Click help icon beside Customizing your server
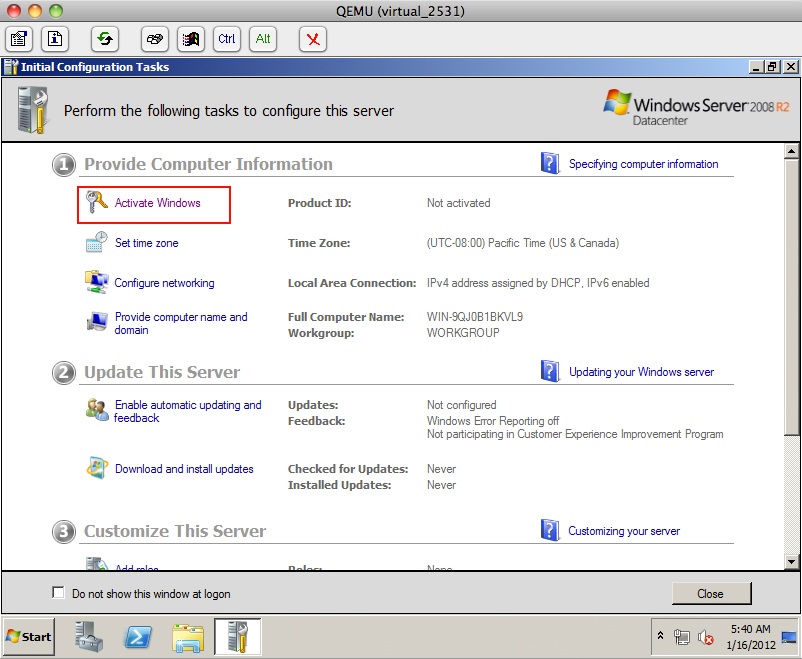 click(x=550, y=530)
